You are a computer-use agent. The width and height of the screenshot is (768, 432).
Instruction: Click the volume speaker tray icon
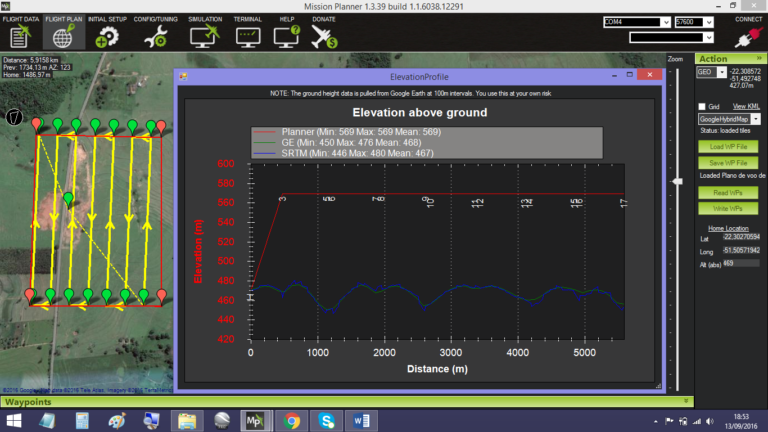(x=710, y=421)
